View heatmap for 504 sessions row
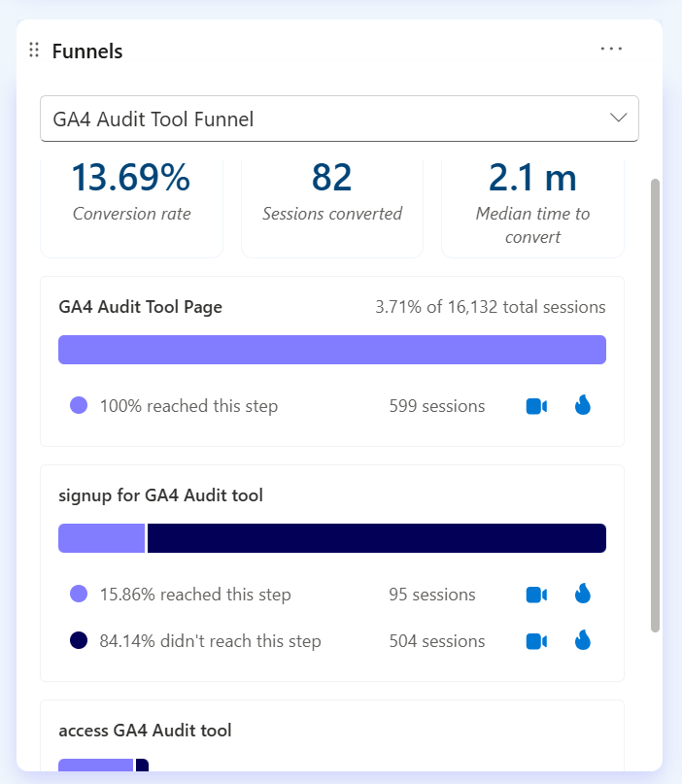682x784 pixels. [583, 640]
